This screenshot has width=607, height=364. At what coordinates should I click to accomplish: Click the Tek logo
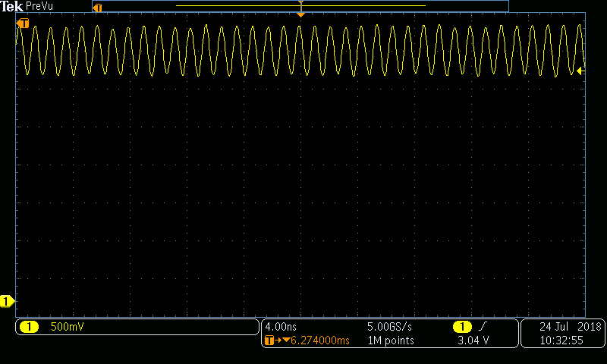coord(12,6)
